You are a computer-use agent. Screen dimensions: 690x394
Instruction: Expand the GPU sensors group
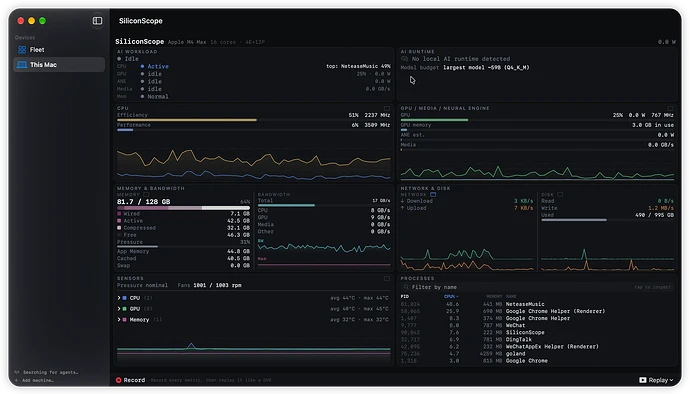click(x=119, y=309)
